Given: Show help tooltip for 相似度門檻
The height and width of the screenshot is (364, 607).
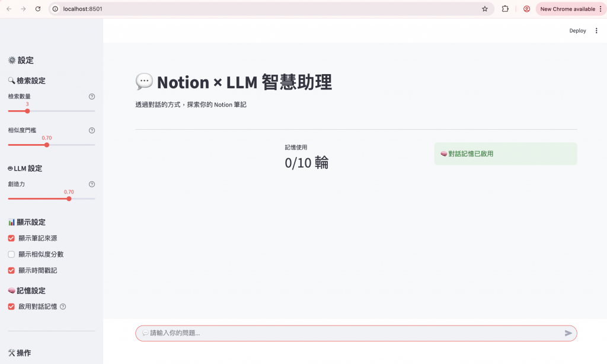Looking at the screenshot, I should coord(92,130).
